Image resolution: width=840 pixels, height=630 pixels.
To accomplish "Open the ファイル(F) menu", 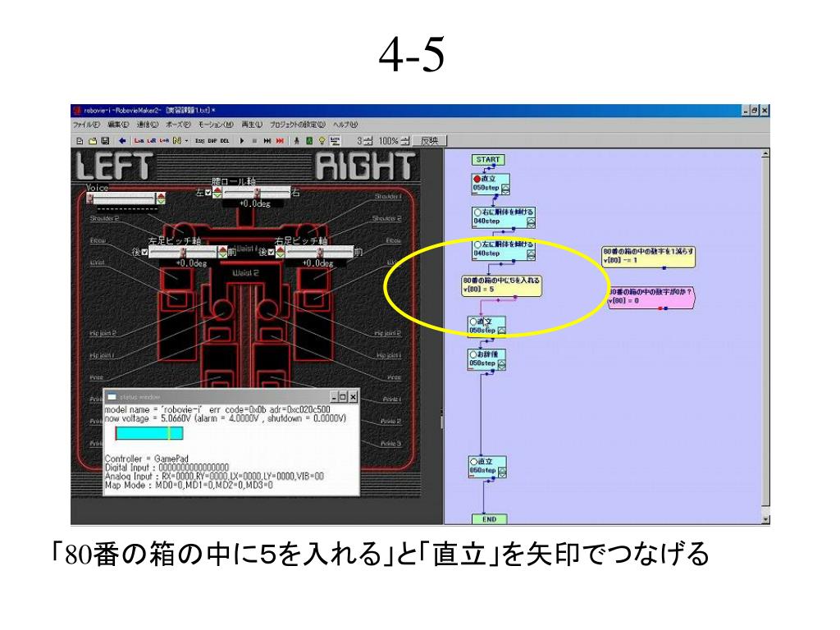I will (x=86, y=125).
